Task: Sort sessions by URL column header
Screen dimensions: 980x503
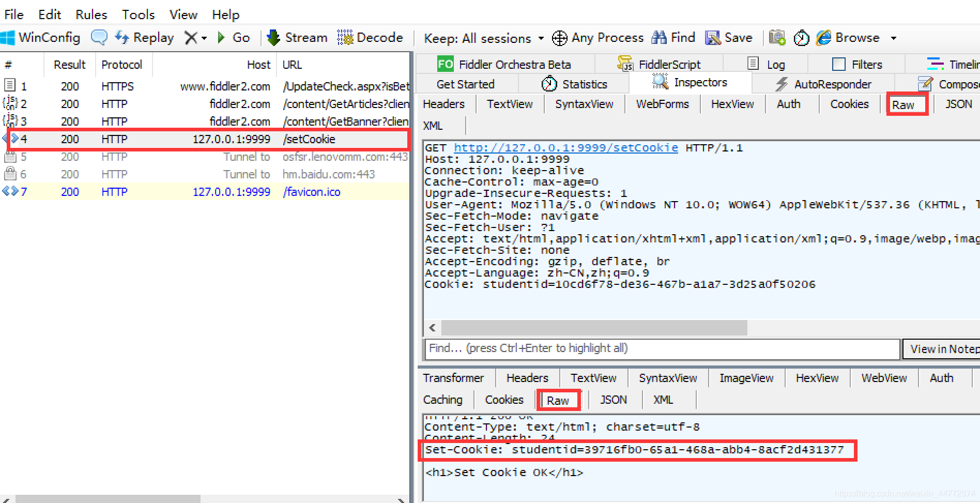Action: point(343,65)
